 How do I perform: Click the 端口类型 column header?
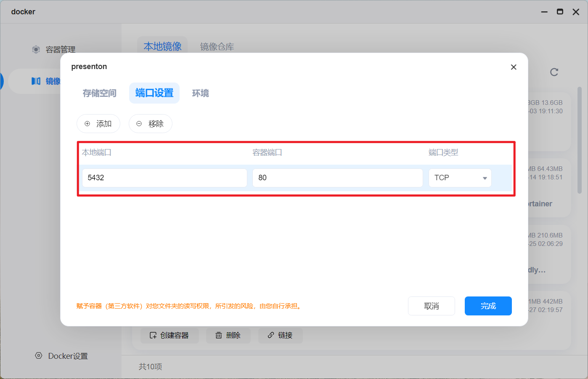(x=443, y=152)
